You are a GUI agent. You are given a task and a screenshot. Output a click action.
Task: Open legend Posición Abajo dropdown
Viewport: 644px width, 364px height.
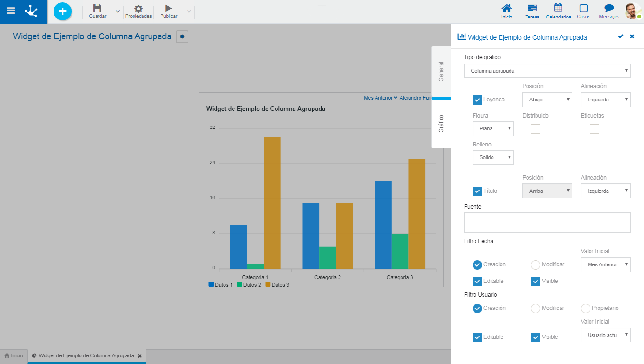pos(547,100)
